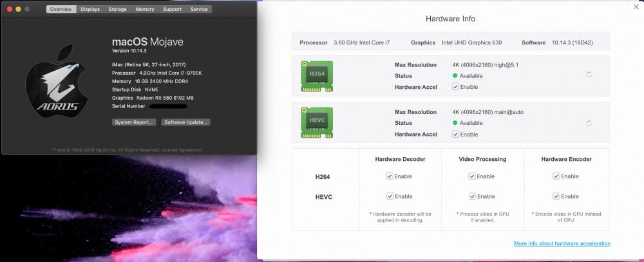This screenshot has height=262, width=644.
Task: Click the Hardware Encoder column header
Action: tap(566, 159)
